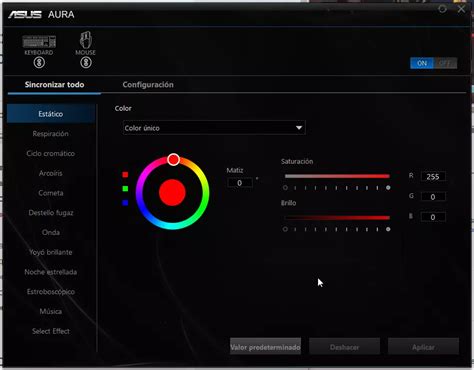Select the Estático effect

tap(51, 114)
